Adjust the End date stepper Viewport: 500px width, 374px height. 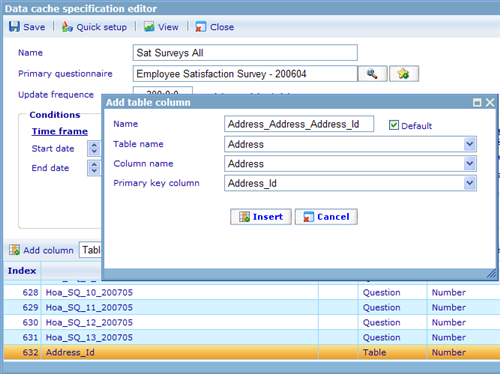click(x=94, y=168)
